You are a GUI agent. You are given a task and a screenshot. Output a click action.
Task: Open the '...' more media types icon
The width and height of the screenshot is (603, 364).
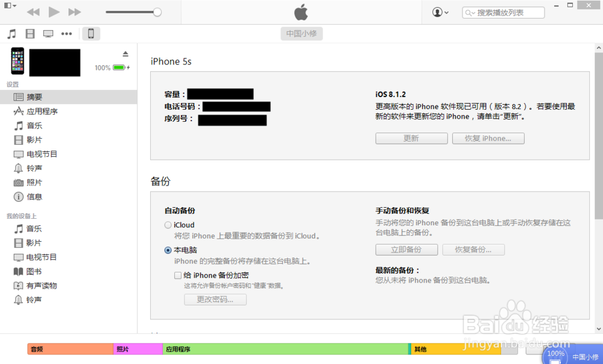pos(66,33)
